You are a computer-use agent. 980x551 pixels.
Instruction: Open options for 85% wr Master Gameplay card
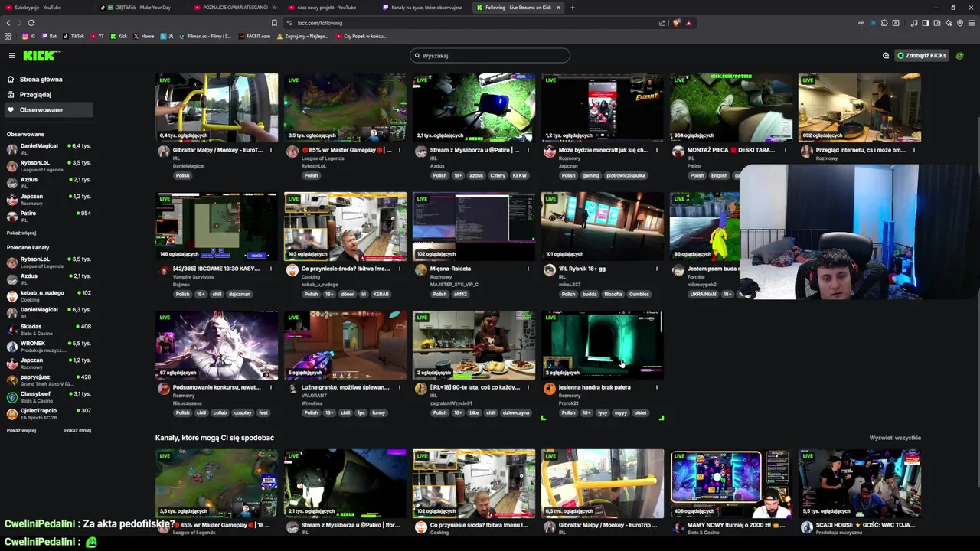(399, 150)
